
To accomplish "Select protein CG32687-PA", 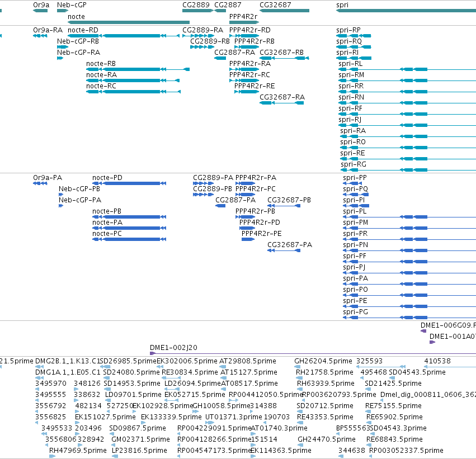I will coord(284,250).
